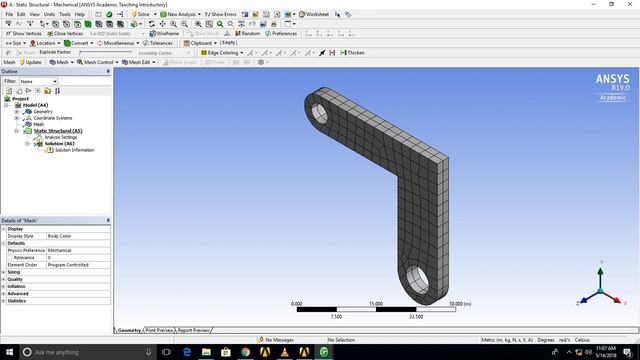Click the Tolerances button

158,43
